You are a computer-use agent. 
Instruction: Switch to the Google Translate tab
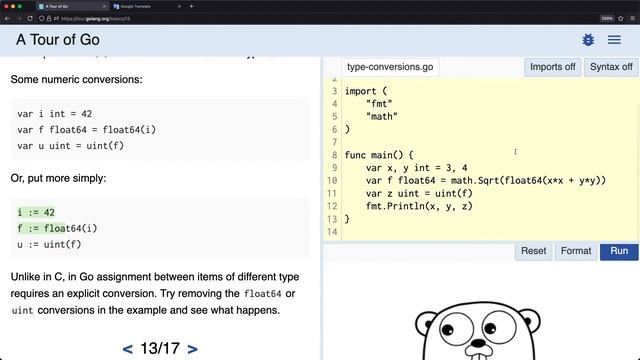pyautogui.click(x=147, y=7)
